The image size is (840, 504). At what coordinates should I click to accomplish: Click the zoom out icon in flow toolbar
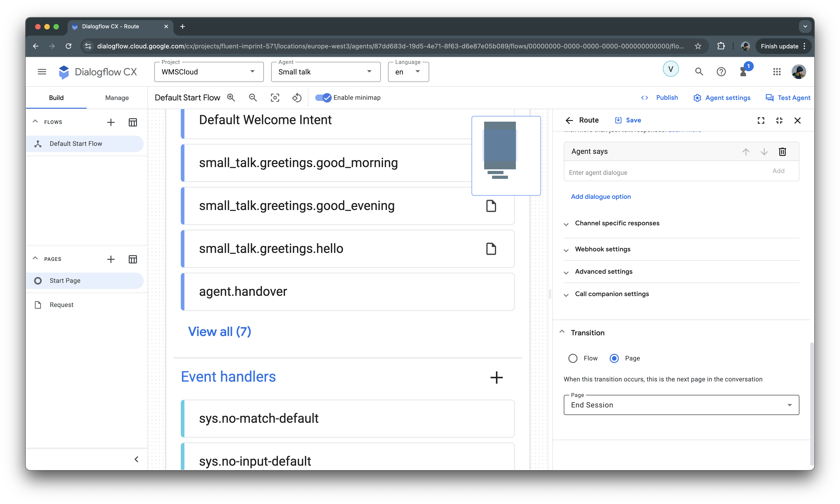pyautogui.click(x=253, y=98)
